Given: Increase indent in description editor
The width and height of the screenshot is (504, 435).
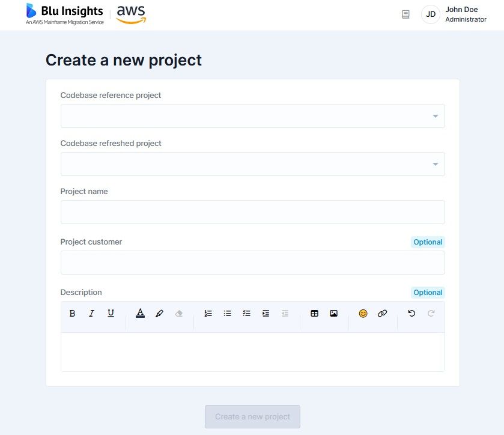Looking at the screenshot, I should (x=266, y=313).
